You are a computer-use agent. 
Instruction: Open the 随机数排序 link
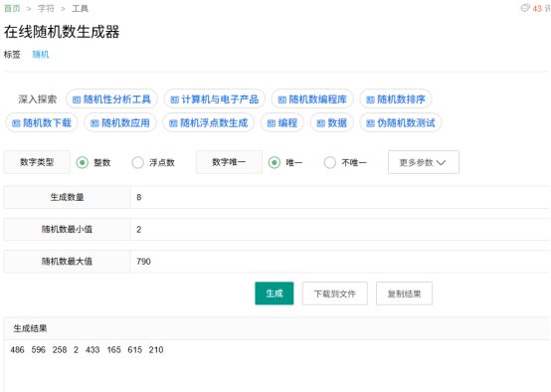[396, 99]
